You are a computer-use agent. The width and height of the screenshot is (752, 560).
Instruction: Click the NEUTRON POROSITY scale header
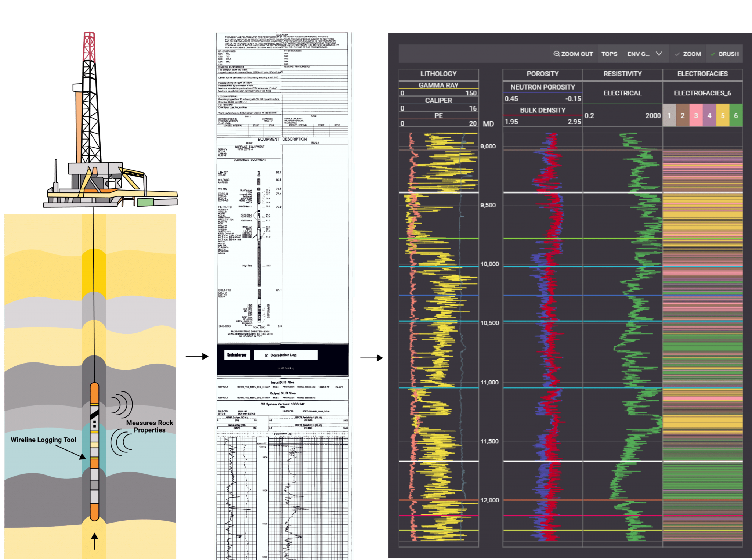coord(543,87)
